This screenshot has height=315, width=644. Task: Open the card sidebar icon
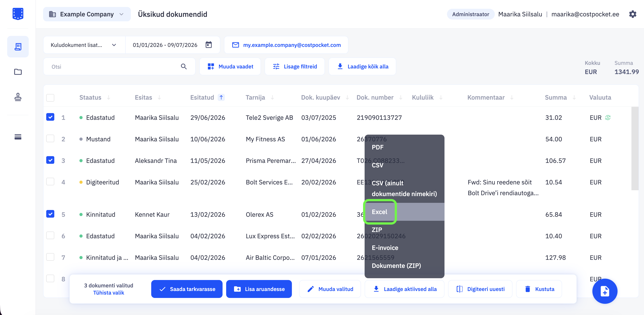pyautogui.click(x=18, y=137)
